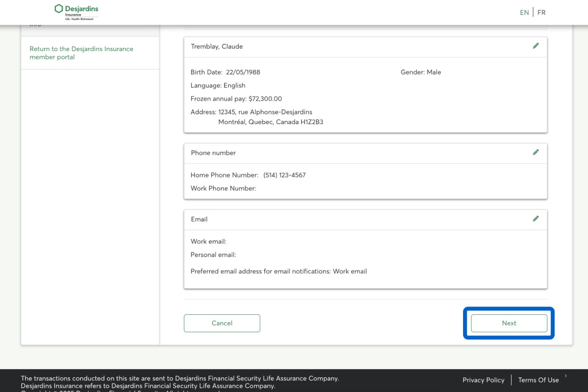The image size is (588, 392).
Task: Switch language to EN
Action: point(524,12)
